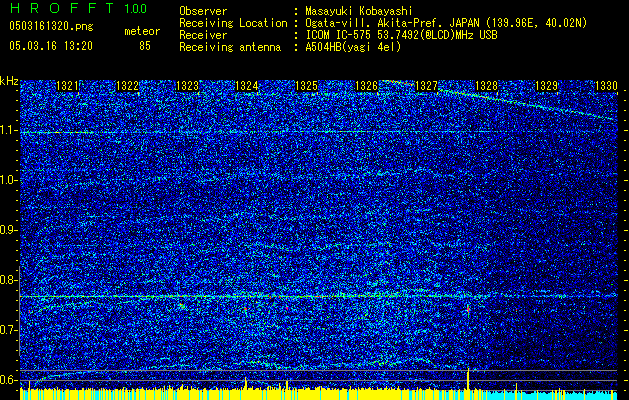Click the red meteor echo near 1328

468,310
